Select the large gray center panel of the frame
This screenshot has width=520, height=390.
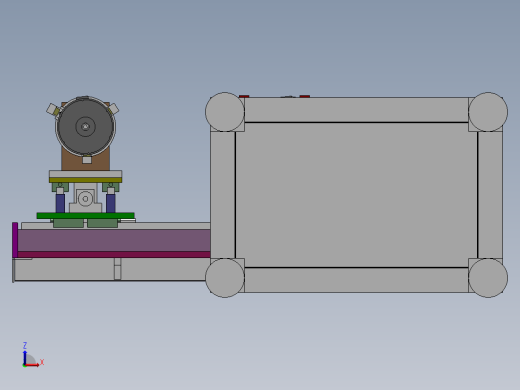tap(356, 195)
